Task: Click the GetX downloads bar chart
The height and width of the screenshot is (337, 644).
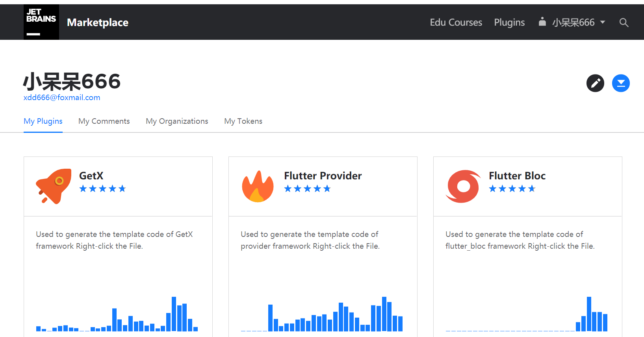Action: (x=117, y=314)
